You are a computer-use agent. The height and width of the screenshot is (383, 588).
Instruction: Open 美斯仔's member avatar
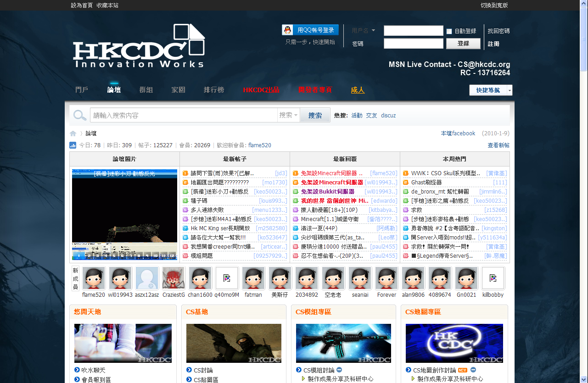pos(280,278)
